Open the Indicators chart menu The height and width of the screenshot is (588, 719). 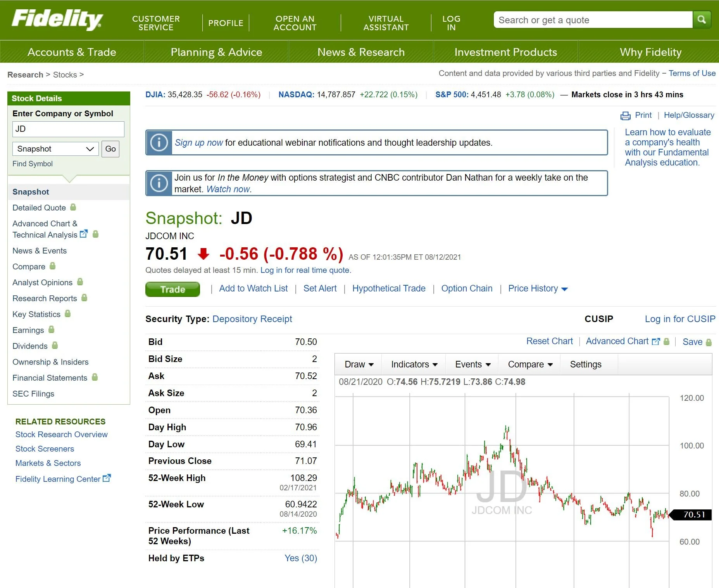pyautogui.click(x=414, y=364)
